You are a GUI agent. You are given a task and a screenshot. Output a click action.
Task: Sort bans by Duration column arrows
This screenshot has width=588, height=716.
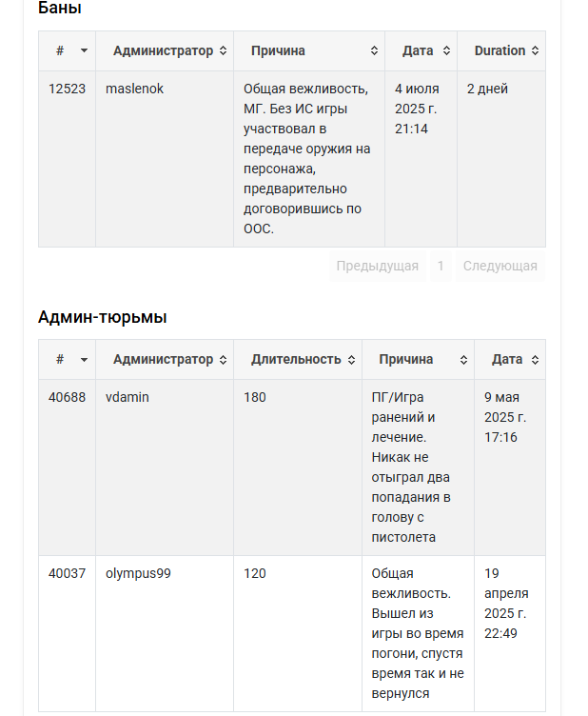tap(535, 50)
